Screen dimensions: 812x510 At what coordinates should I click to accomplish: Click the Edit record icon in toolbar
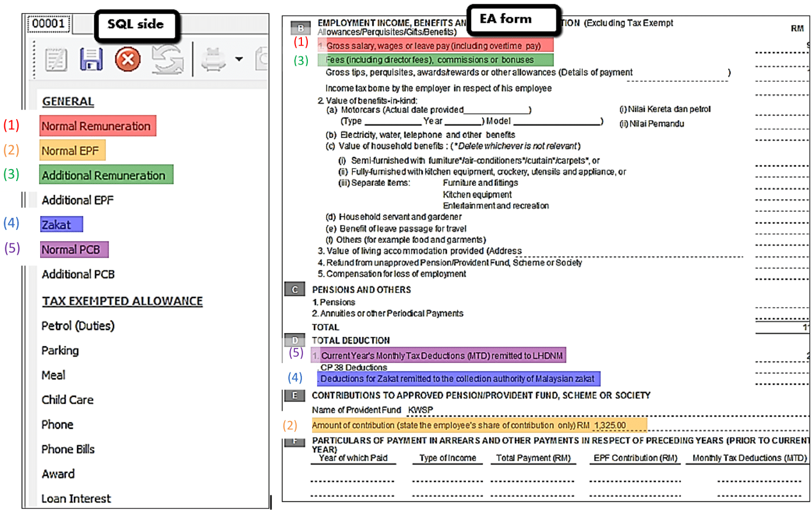(x=56, y=60)
